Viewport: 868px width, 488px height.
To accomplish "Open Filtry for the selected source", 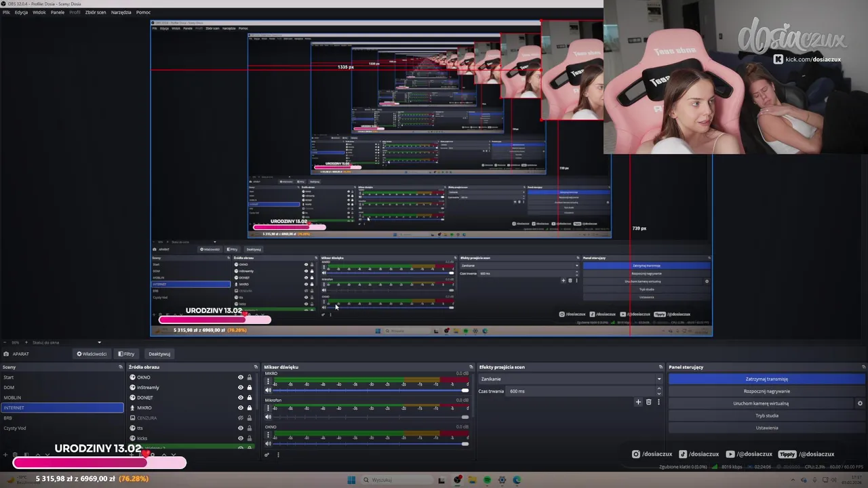I will pos(126,354).
